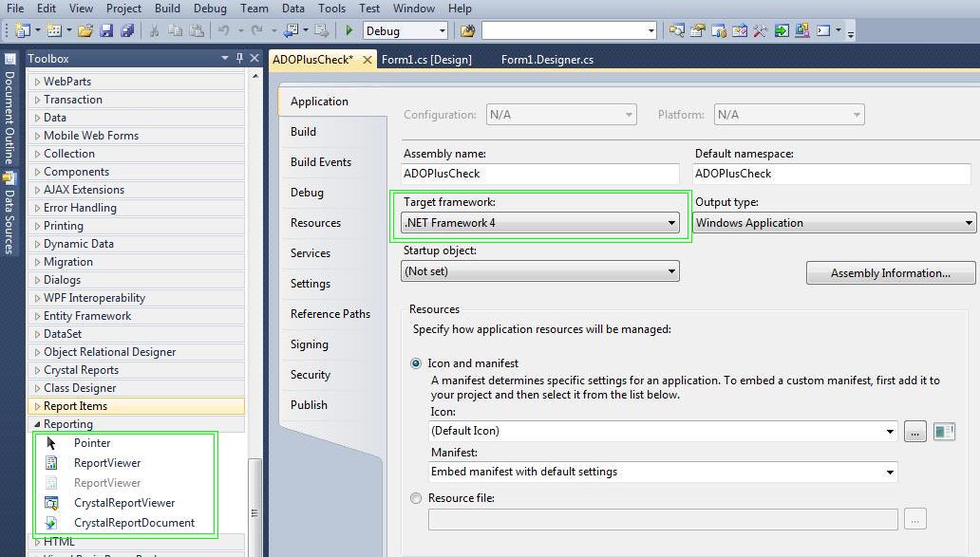Open the Command Window toolbar icon
This screenshot has width=980, height=557.
(823, 30)
